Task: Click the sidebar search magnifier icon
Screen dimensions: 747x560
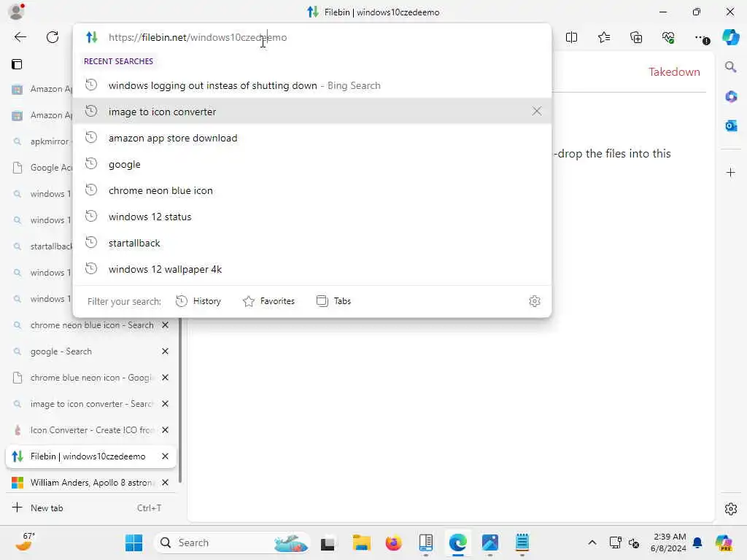Action: point(730,66)
